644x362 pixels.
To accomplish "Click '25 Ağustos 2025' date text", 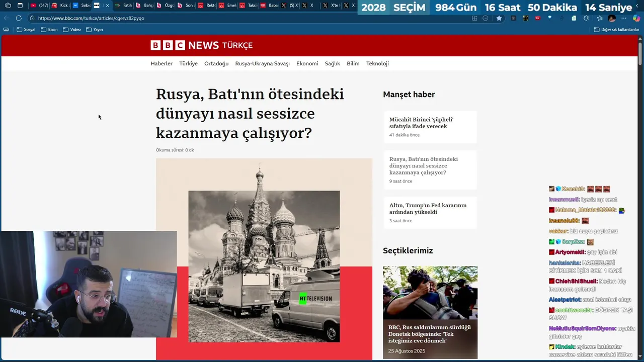I will click(407, 351).
